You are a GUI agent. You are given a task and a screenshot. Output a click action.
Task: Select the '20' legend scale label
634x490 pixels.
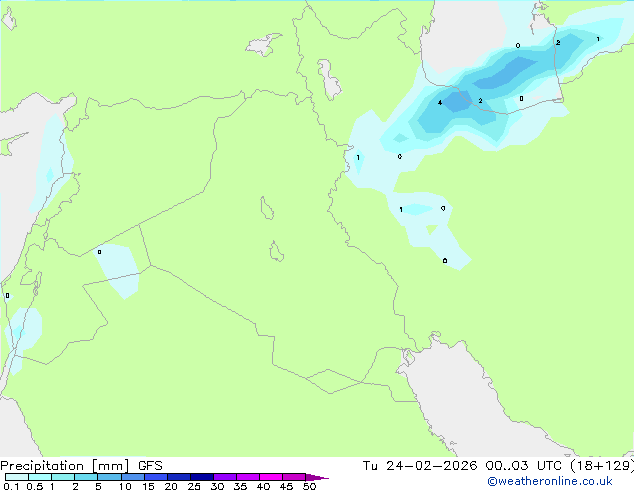171,486
